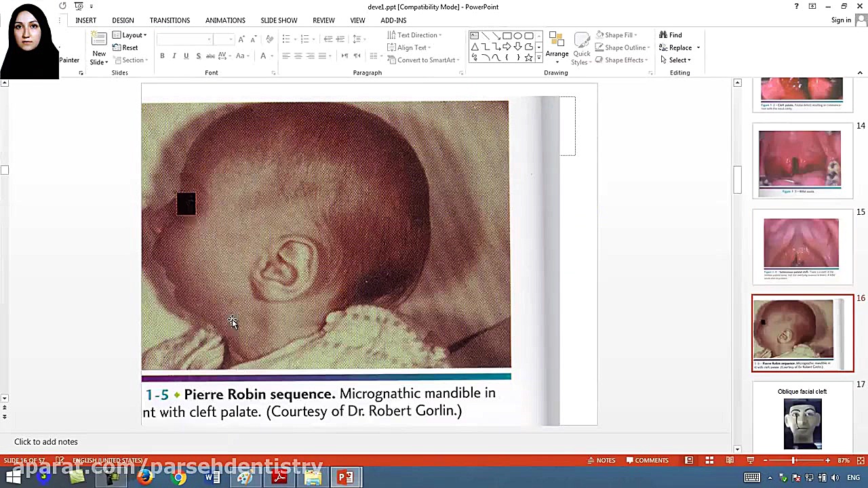
Task: Click the Replace icon in Editing group
Action: [664, 48]
